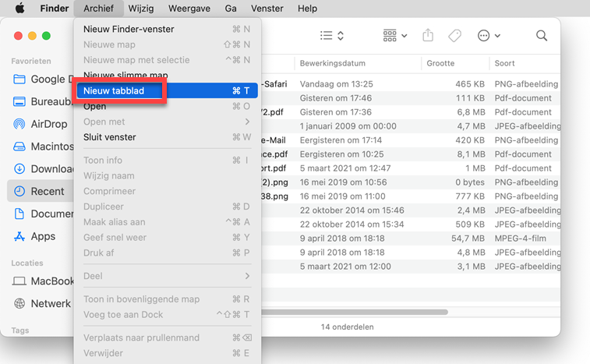Select row dated 5 maart 2021 om 12:47
The image size is (590, 364).
(411, 168)
